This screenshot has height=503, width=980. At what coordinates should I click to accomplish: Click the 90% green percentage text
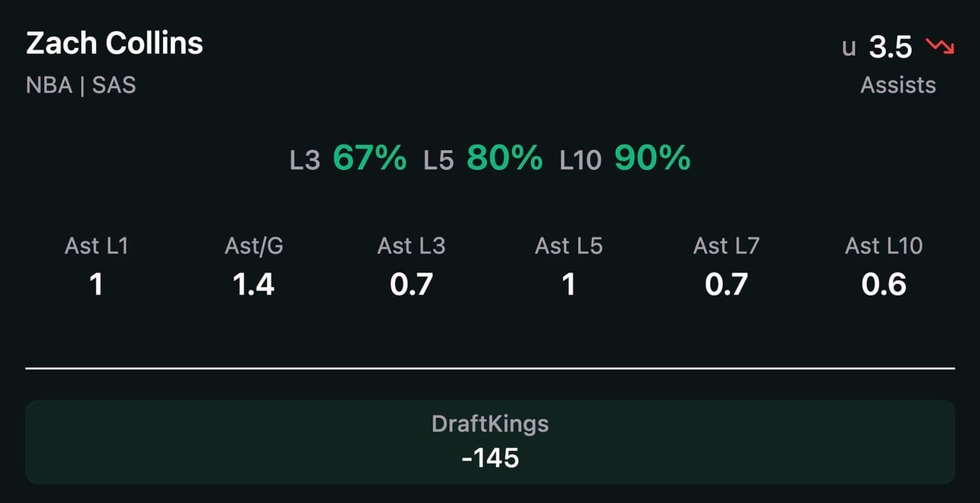(x=652, y=159)
